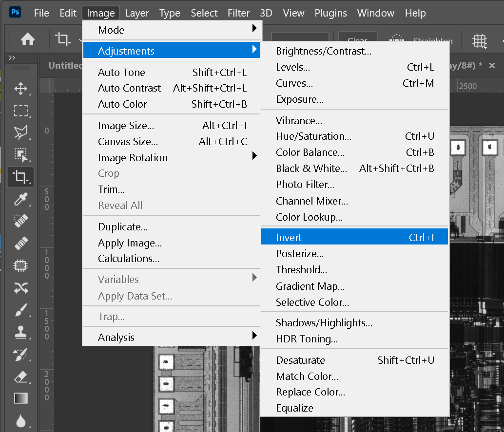Open the View menu

[293, 13]
